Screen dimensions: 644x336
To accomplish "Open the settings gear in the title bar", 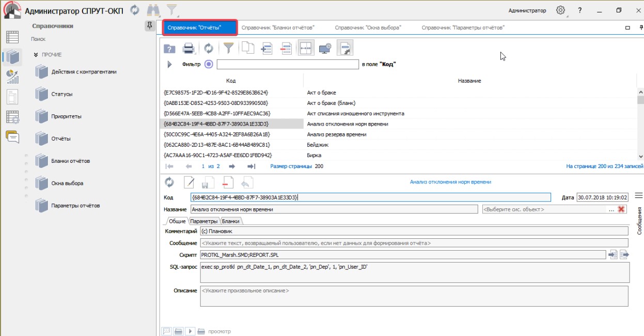I will [560, 10].
